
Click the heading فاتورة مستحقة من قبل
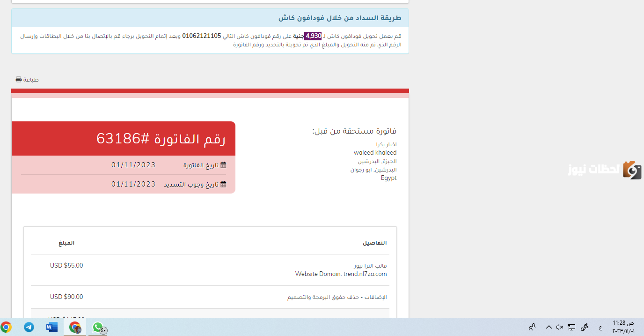coord(354,131)
